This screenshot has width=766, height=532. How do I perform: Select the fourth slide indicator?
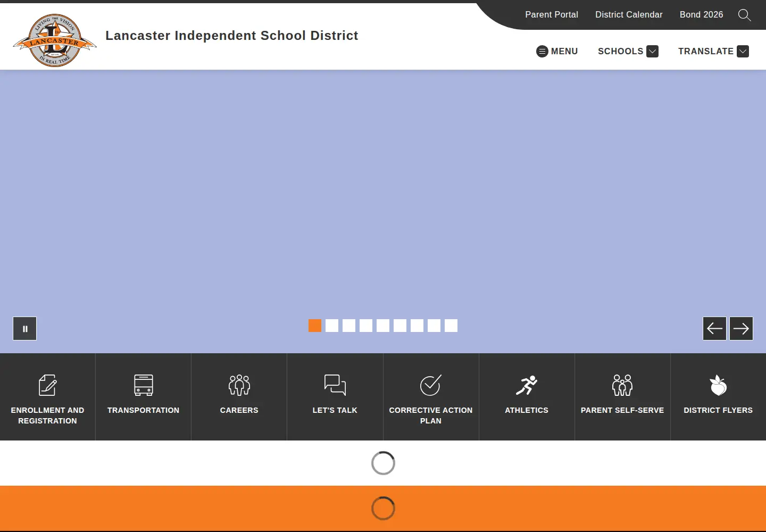[x=366, y=326]
